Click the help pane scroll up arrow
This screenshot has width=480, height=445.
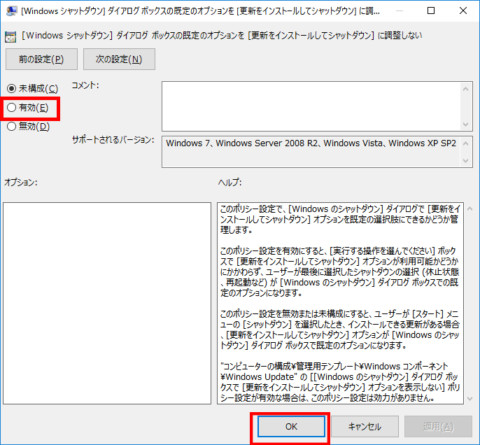pyautogui.click(x=470, y=209)
